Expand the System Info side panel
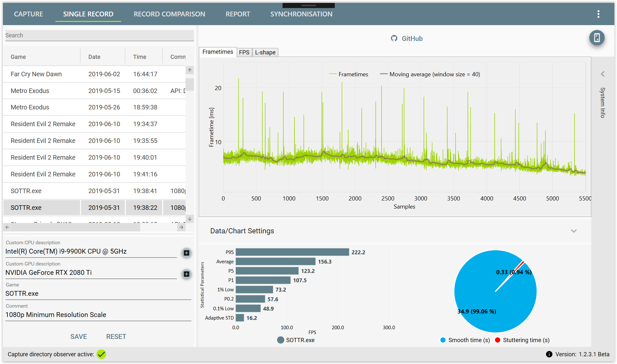Viewport: 617px width, 364px height. (603, 74)
